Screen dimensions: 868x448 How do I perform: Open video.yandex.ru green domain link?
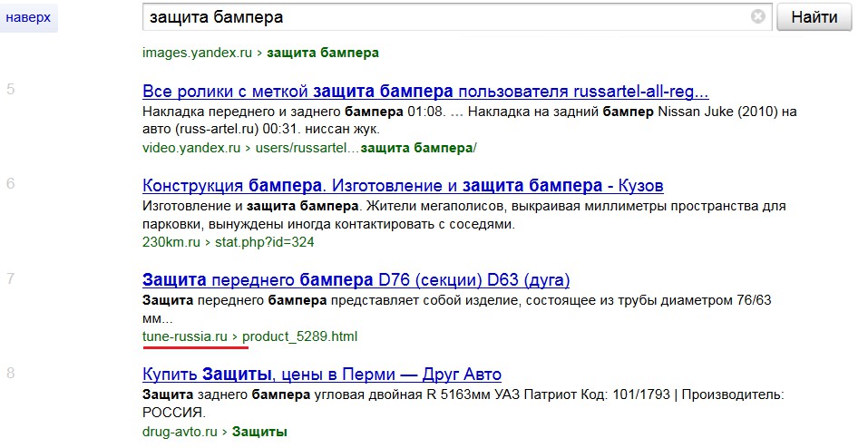pos(191,148)
